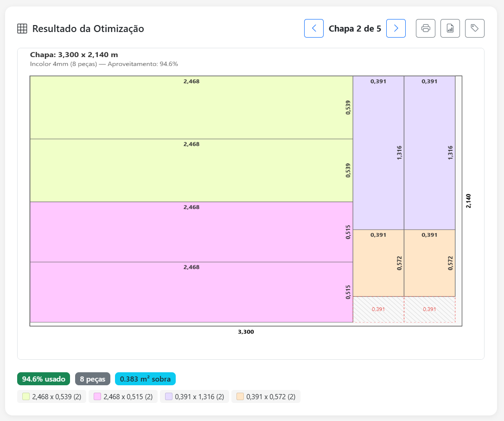Click the green 94.6% usado badge
The width and height of the screenshot is (504, 421).
point(44,379)
